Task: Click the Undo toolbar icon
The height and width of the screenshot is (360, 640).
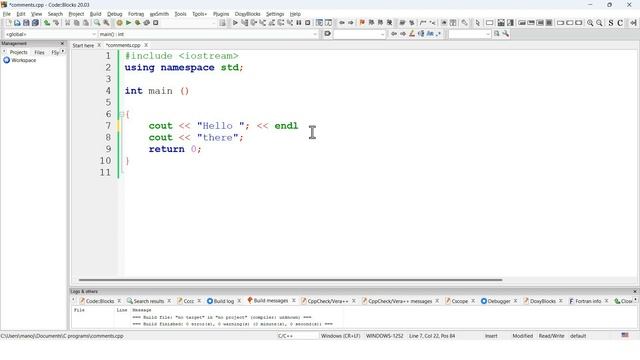Action: point(47,23)
